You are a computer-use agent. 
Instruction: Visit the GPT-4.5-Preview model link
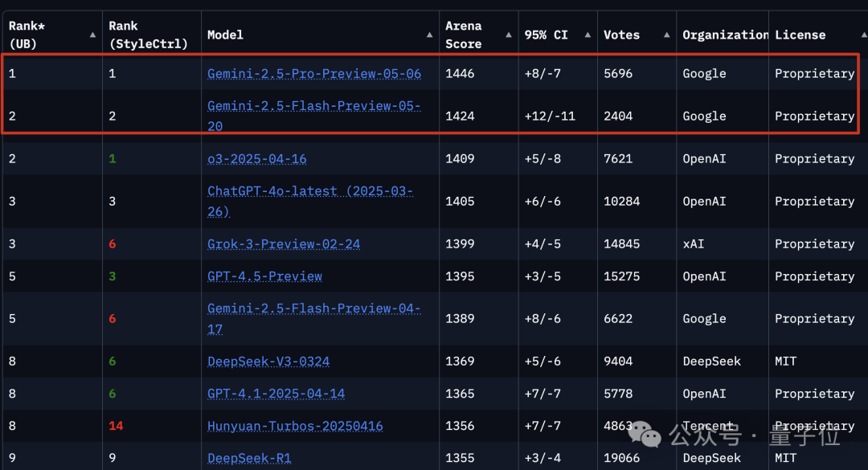pos(264,276)
